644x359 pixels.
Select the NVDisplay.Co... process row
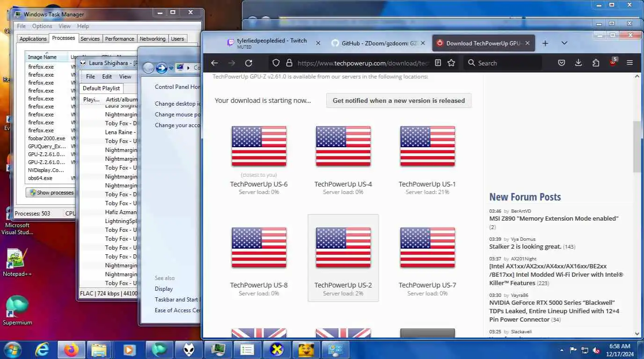pyautogui.click(x=50, y=170)
